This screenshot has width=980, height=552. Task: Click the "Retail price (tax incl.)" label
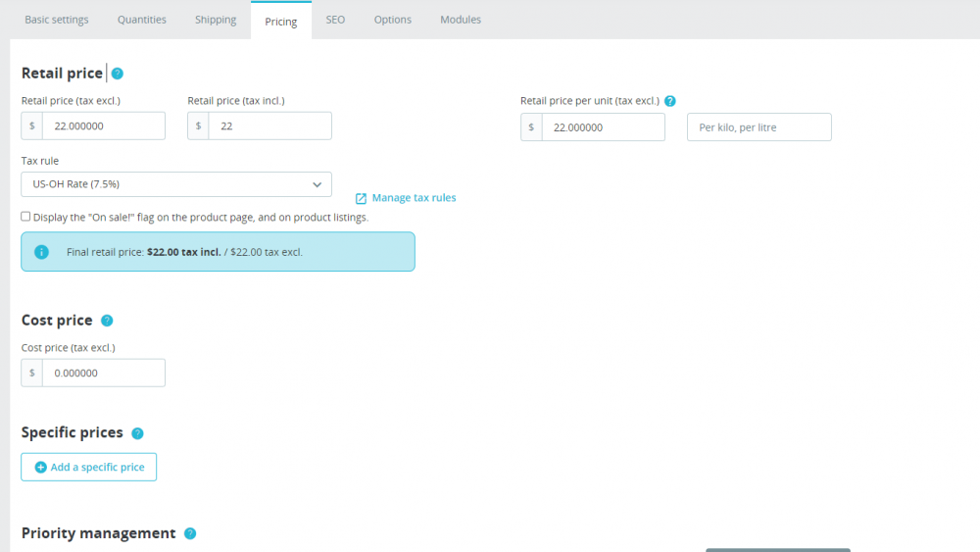pyautogui.click(x=236, y=101)
